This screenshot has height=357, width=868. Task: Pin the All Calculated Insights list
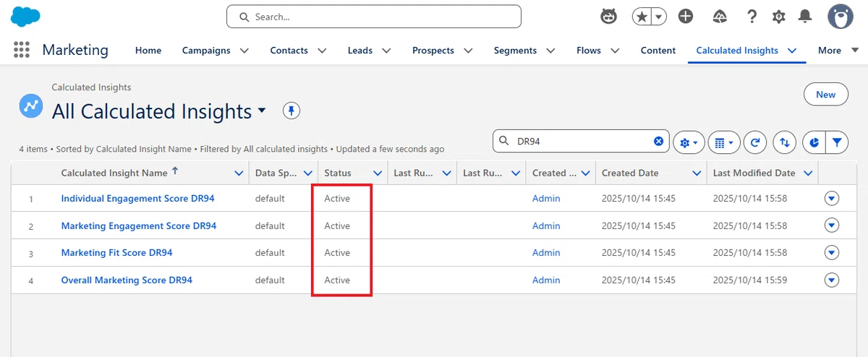click(x=291, y=111)
